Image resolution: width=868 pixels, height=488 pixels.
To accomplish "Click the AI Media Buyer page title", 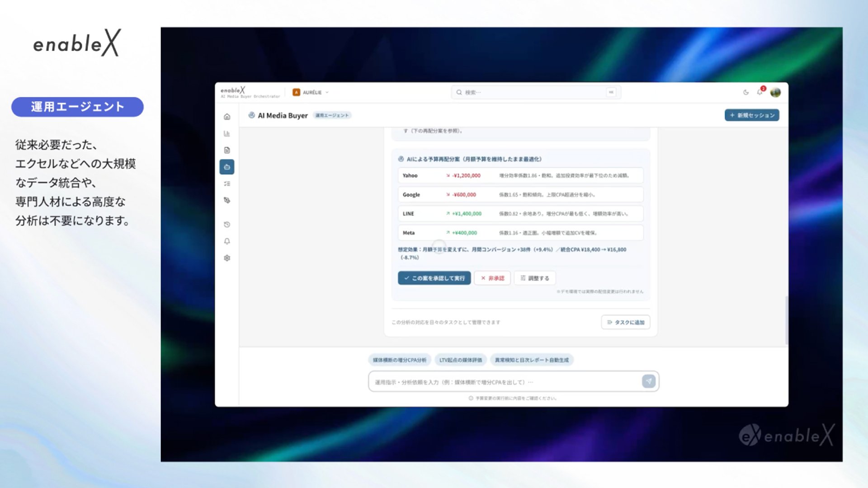I will (283, 116).
